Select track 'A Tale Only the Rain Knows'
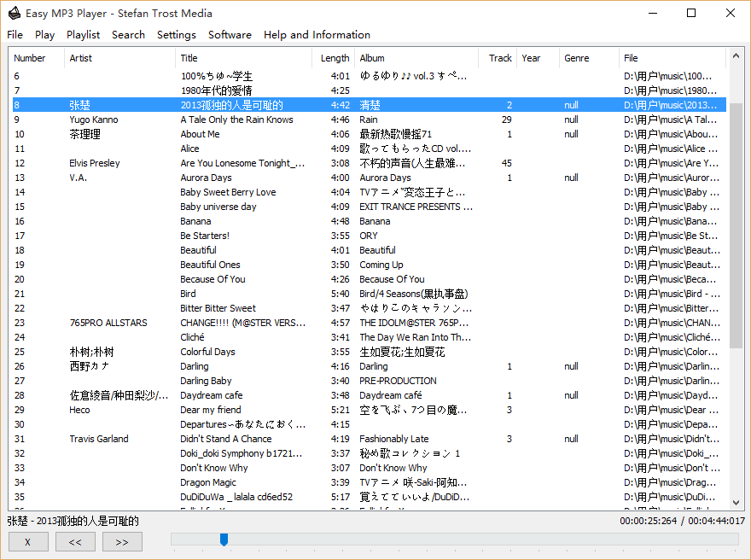The image size is (751, 560). click(236, 120)
